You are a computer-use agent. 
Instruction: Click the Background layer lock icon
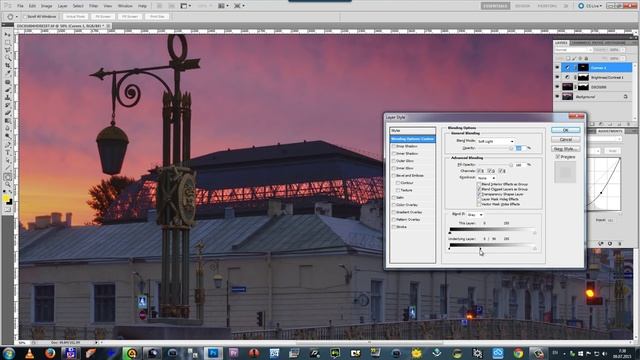[x=625, y=97]
